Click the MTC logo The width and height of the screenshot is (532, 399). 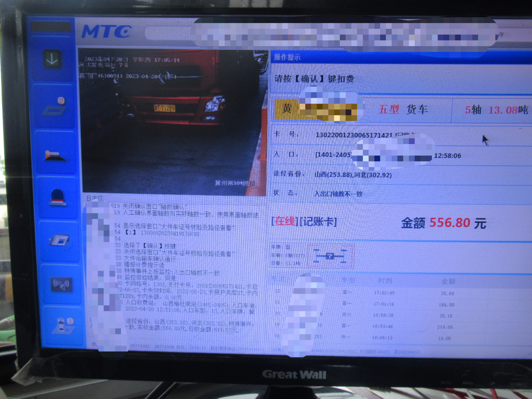(107, 32)
